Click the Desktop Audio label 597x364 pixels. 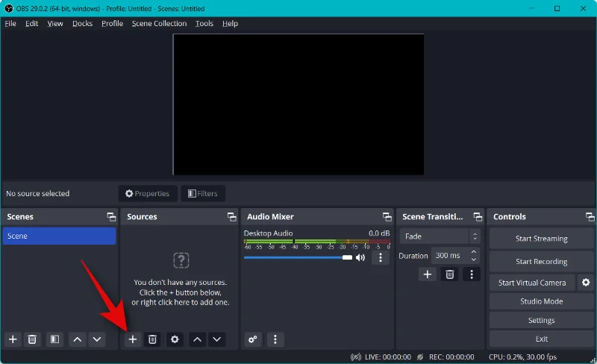click(x=268, y=233)
